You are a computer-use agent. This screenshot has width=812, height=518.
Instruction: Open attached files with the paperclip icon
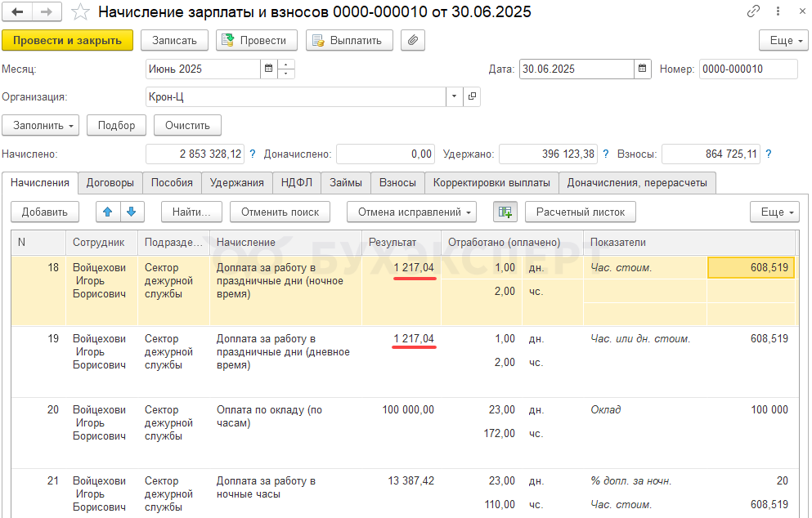click(412, 40)
